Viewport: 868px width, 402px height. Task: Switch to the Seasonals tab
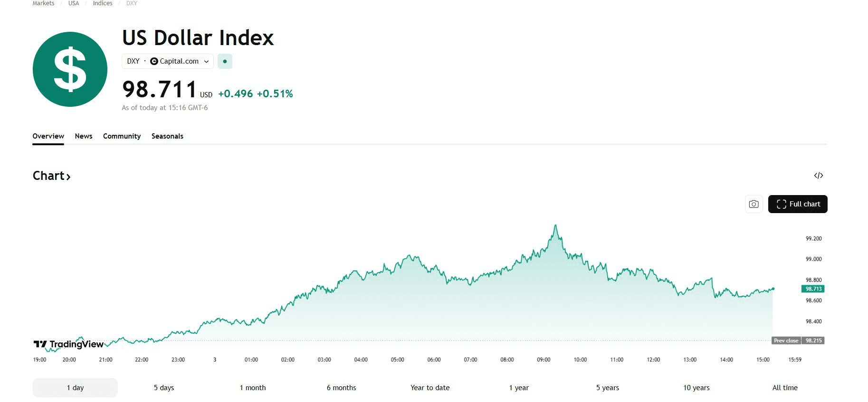(x=167, y=136)
